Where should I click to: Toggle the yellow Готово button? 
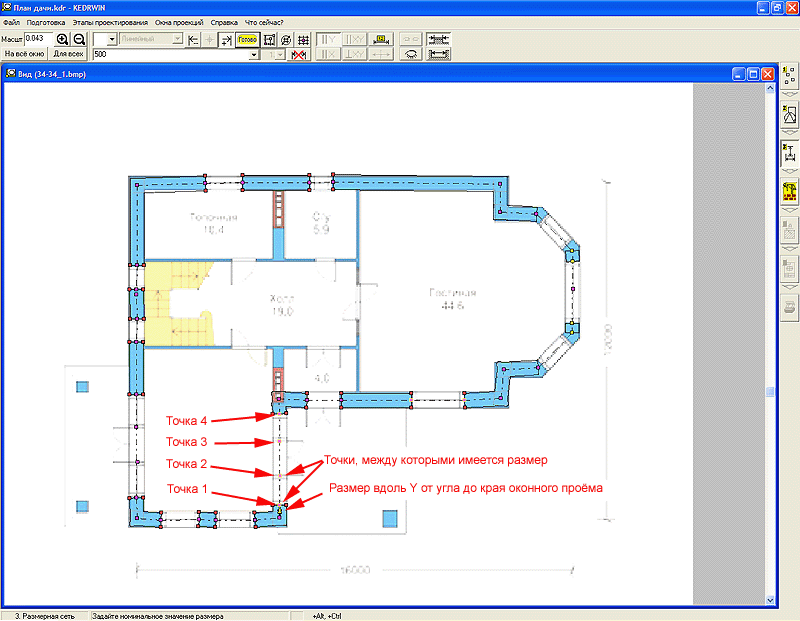pos(247,39)
